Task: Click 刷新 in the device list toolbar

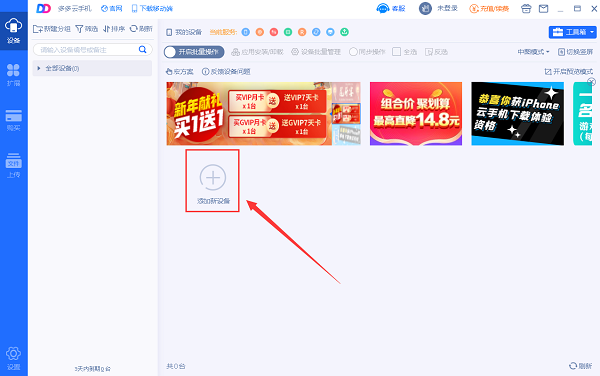Action: 141,29
